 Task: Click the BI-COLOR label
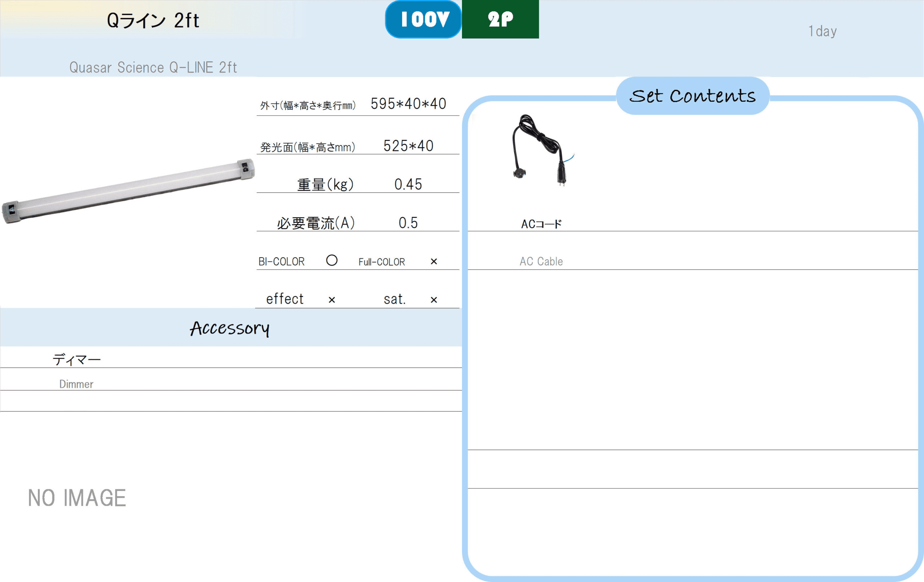tap(281, 262)
